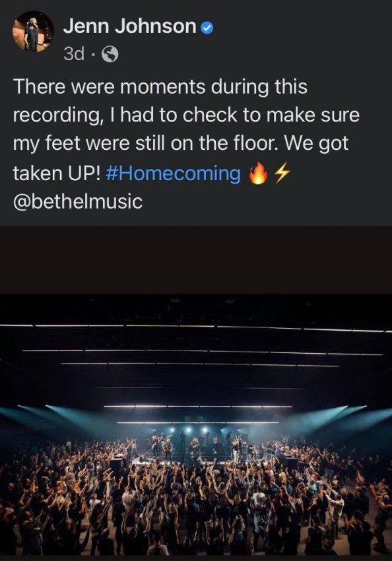Open the #Homecoming hashtag
This screenshot has height=561, width=392.
pos(174,173)
